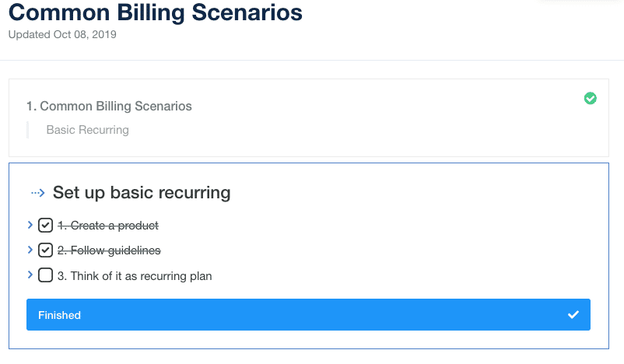Click the white checkmark icon on Finished bar
Viewport: 624px width, 364px height.
[573, 315]
